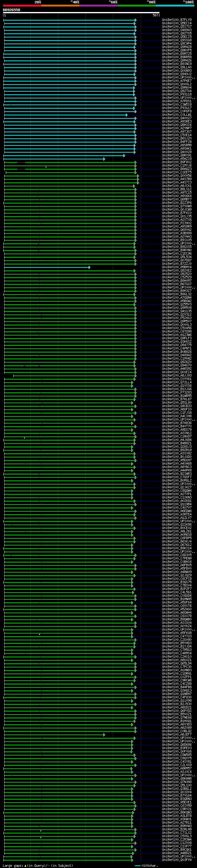Click the UniRef100_Q8RX91 label

pos(177,155)
